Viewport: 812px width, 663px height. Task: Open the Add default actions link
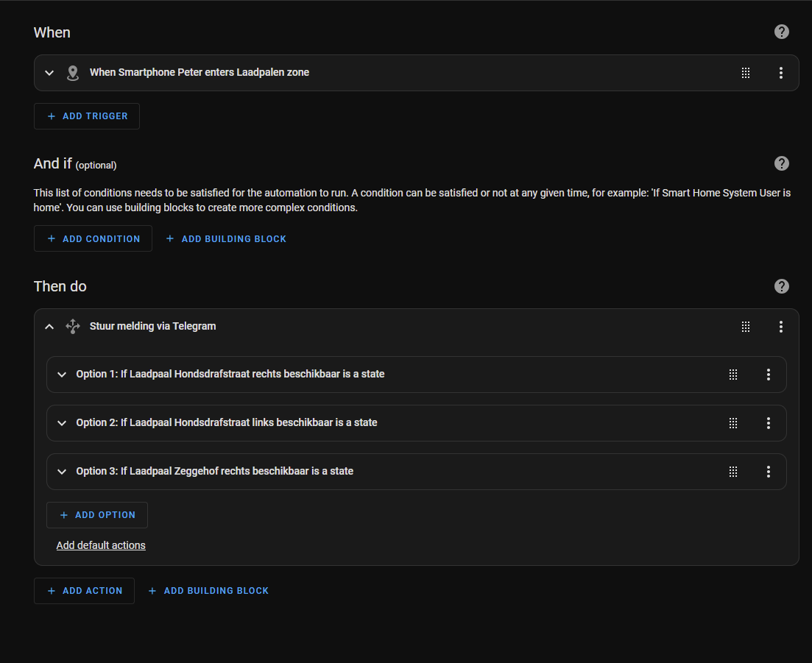click(101, 545)
